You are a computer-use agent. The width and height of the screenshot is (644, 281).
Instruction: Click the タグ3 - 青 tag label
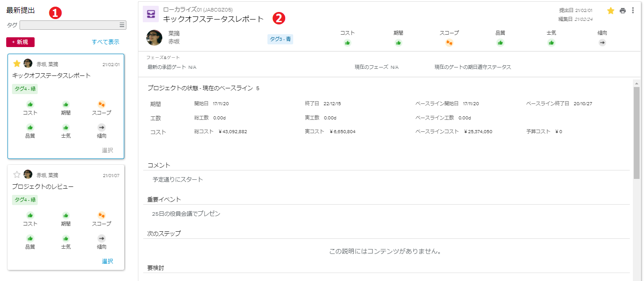(280, 39)
